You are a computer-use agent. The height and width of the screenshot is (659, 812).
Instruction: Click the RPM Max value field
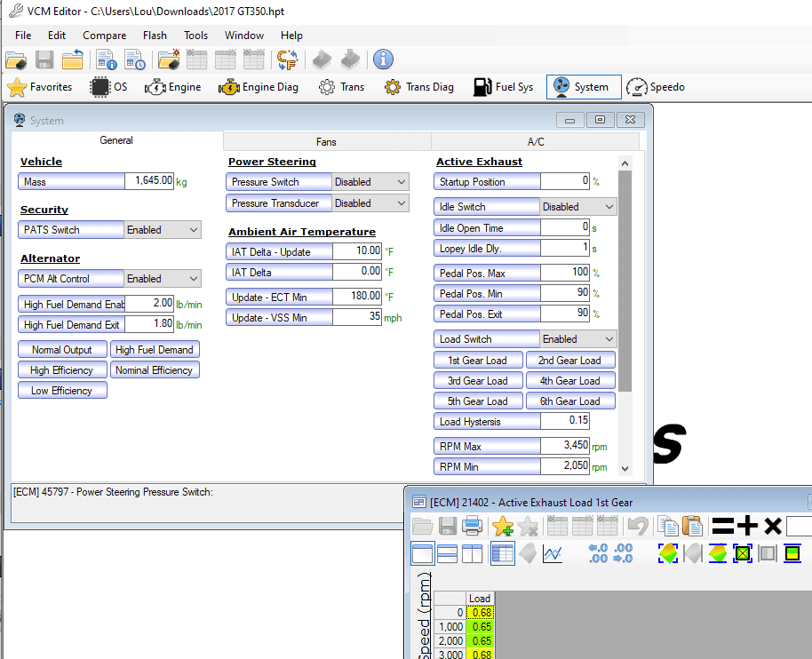coord(565,446)
